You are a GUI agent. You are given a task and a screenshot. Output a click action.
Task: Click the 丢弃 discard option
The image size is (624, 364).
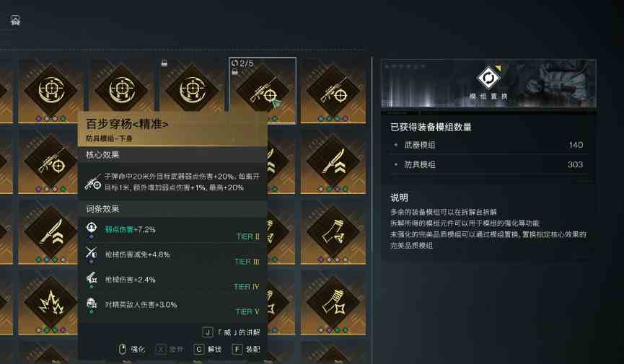170,350
